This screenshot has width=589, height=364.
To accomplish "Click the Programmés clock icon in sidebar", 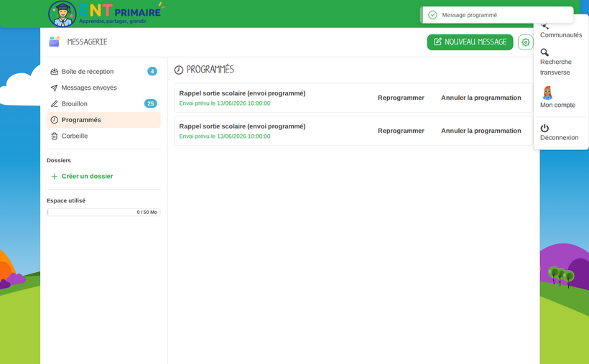I will click(54, 120).
